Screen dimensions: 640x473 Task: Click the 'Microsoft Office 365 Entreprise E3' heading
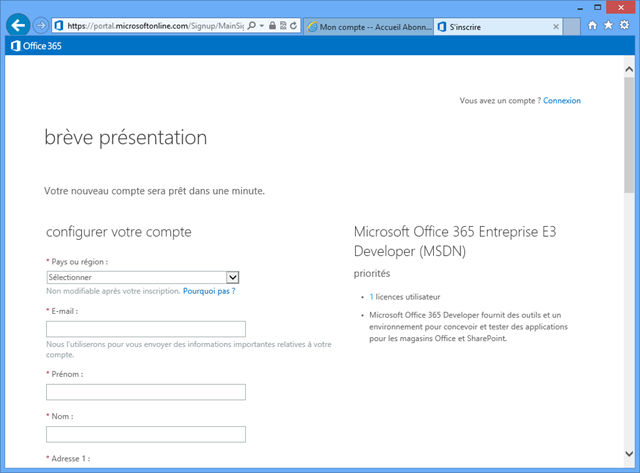click(455, 232)
